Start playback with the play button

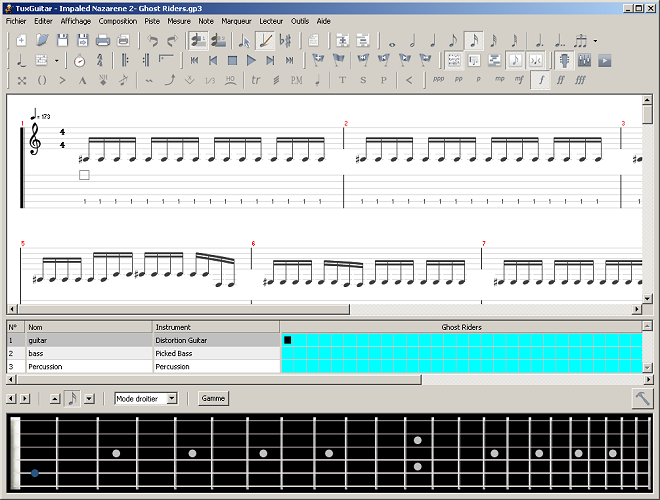pos(251,61)
